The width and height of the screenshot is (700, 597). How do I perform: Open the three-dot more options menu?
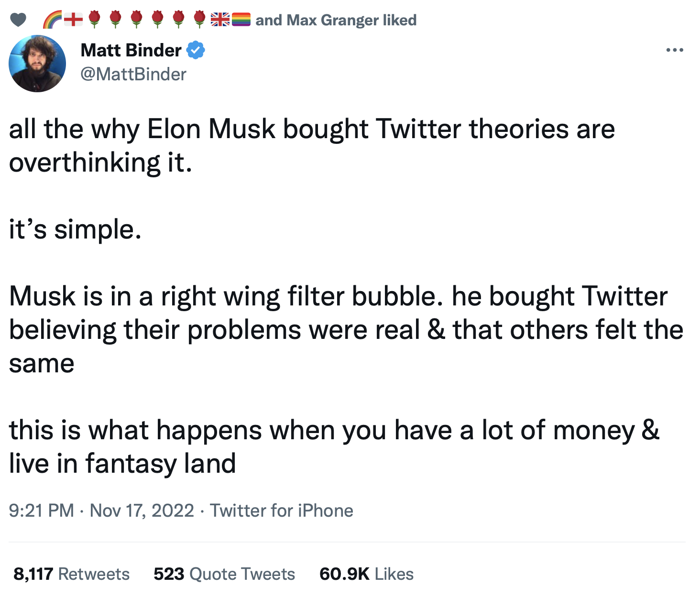[675, 50]
